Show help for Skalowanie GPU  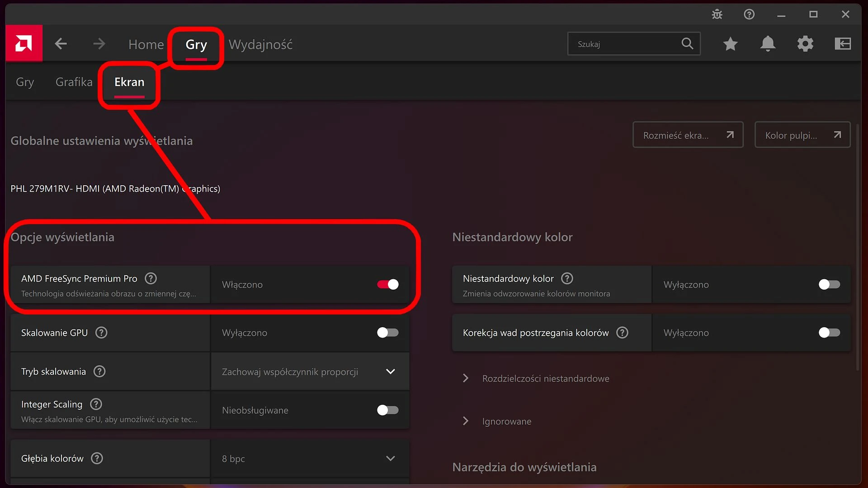(101, 333)
